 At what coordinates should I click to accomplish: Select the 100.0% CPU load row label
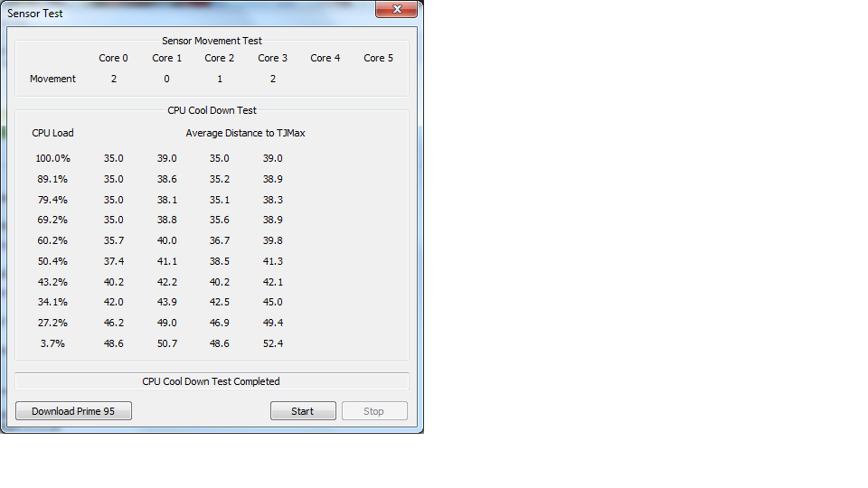52,158
